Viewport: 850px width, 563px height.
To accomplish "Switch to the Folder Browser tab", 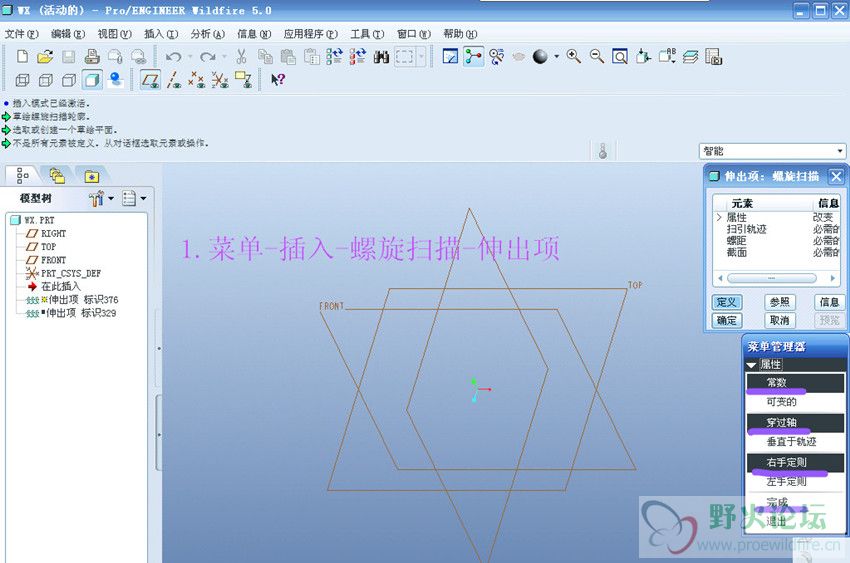I will pos(57,176).
